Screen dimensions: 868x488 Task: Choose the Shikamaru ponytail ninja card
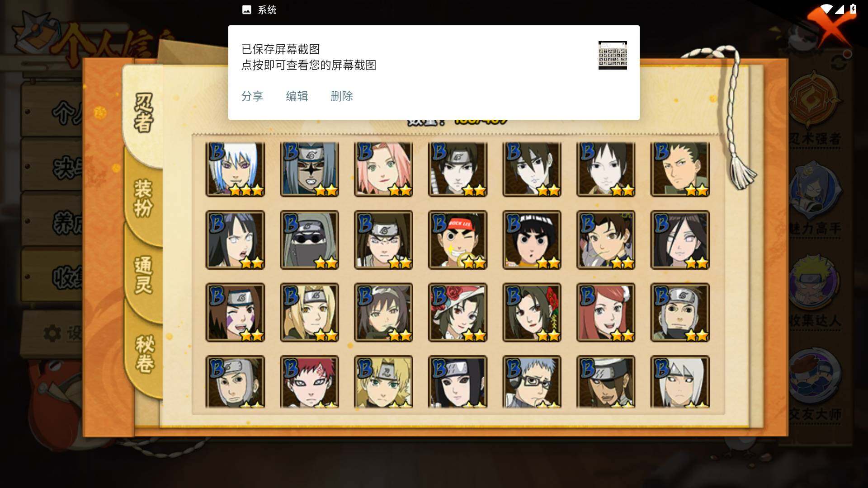pos(680,169)
